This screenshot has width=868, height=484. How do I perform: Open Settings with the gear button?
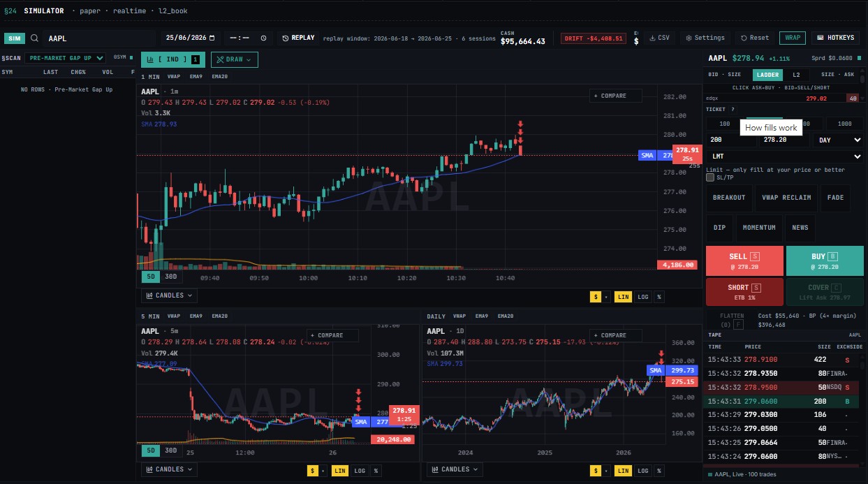pyautogui.click(x=705, y=38)
